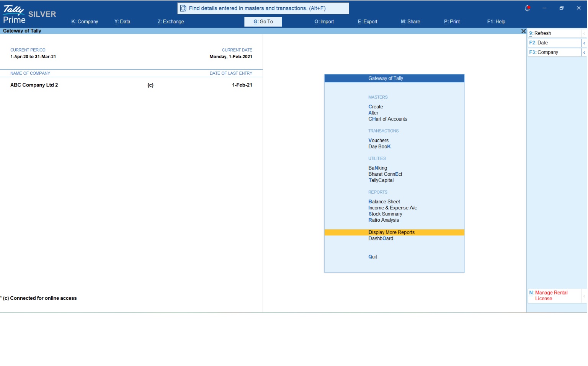Select Alter under Masters
Viewport: 588px width, 366px height.
pos(373,113)
